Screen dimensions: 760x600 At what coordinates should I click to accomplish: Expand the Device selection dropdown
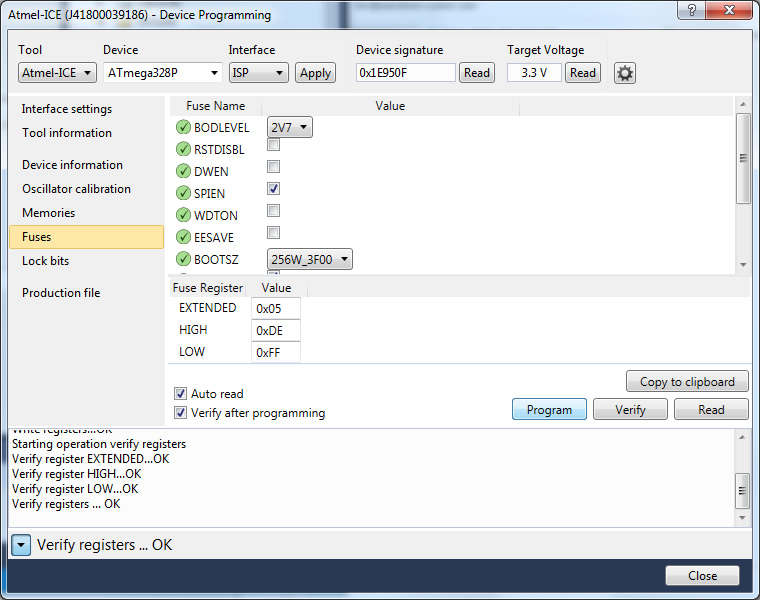click(163, 73)
